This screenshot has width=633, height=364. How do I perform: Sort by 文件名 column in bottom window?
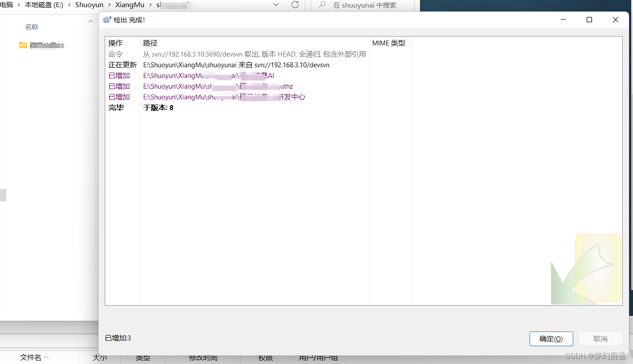coord(31,357)
